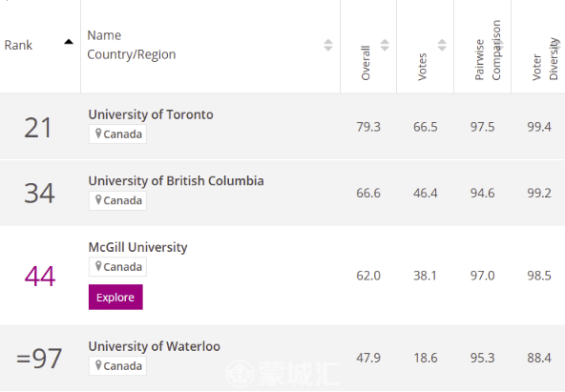Sort by Overall score arrows
The height and width of the screenshot is (392, 565).
click(x=385, y=45)
